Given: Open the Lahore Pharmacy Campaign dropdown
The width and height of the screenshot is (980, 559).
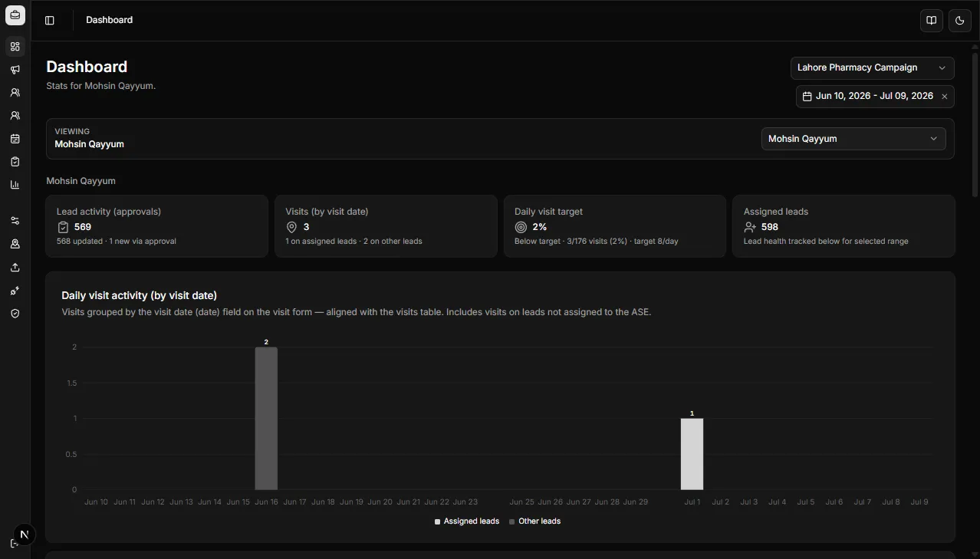Looking at the screenshot, I should (873, 67).
